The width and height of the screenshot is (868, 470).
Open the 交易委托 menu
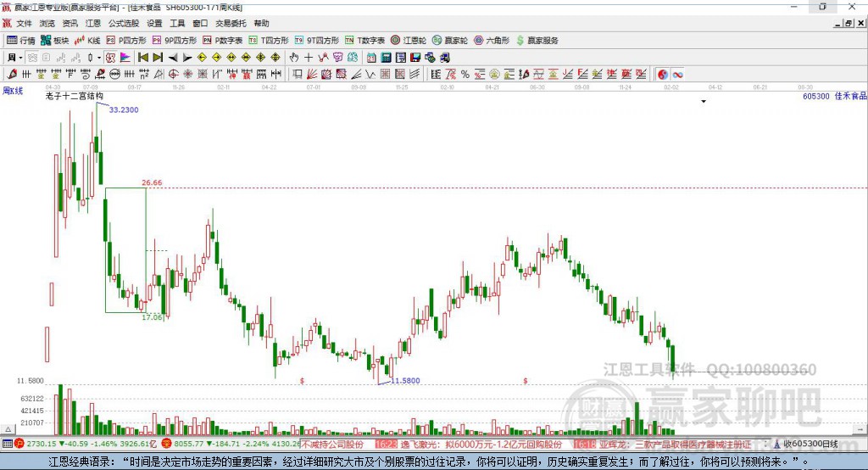(x=231, y=23)
